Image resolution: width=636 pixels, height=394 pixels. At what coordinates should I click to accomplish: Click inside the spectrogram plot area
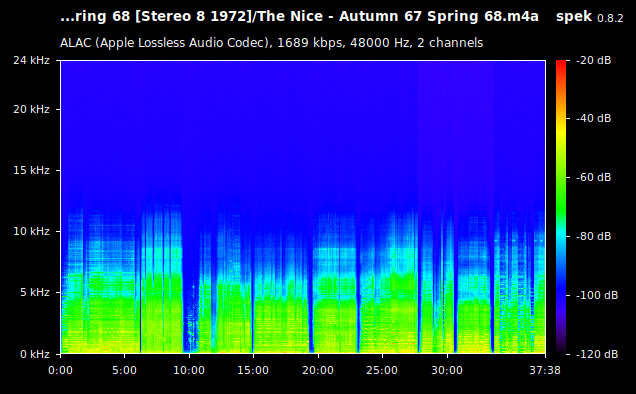(303, 207)
